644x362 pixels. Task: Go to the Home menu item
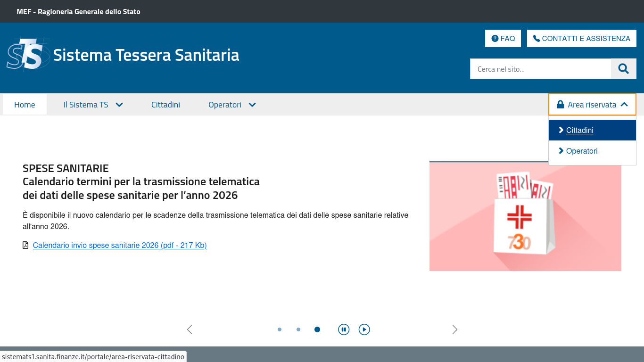pos(25,105)
